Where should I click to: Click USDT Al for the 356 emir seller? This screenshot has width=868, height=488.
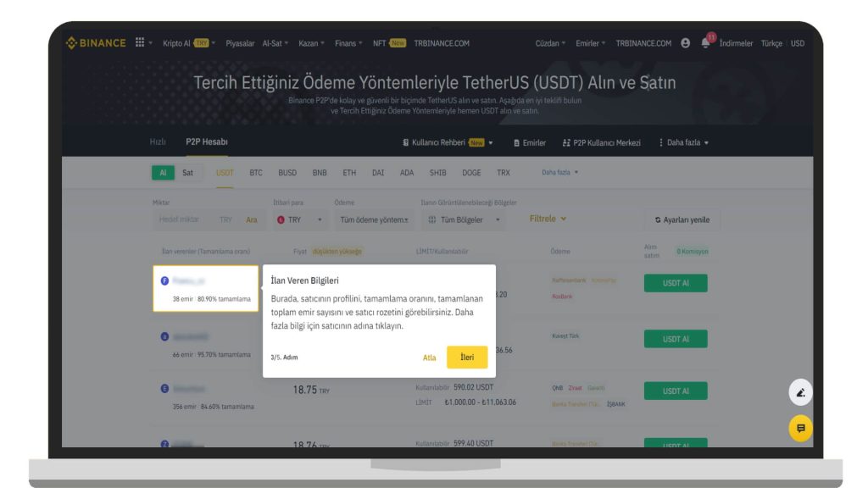coord(676,391)
